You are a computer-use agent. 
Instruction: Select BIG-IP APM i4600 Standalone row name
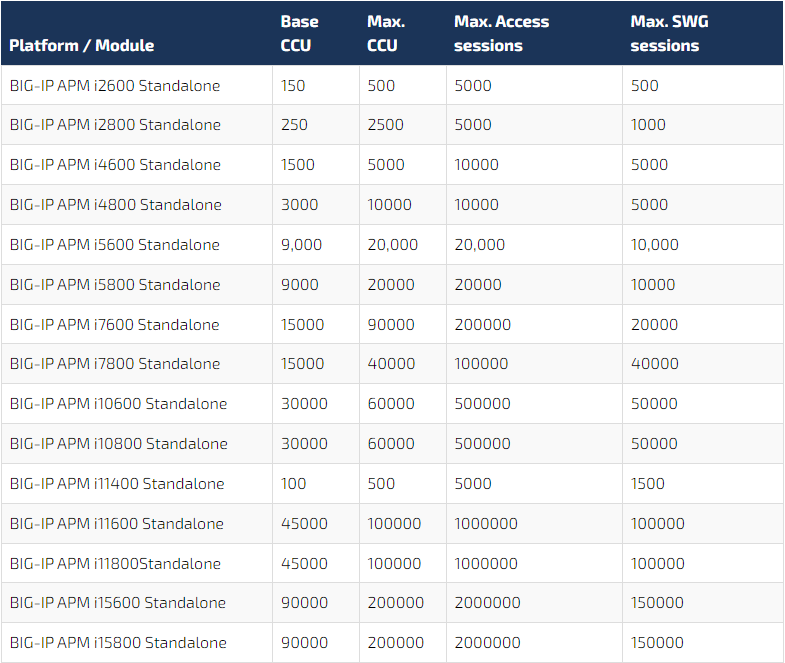tap(115, 165)
